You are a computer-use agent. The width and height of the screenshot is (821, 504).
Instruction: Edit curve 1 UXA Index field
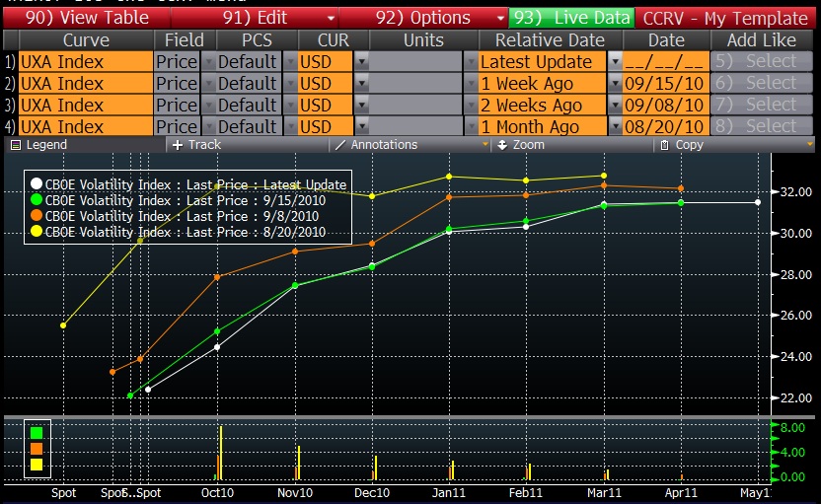pyautogui.click(x=86, y=62)
